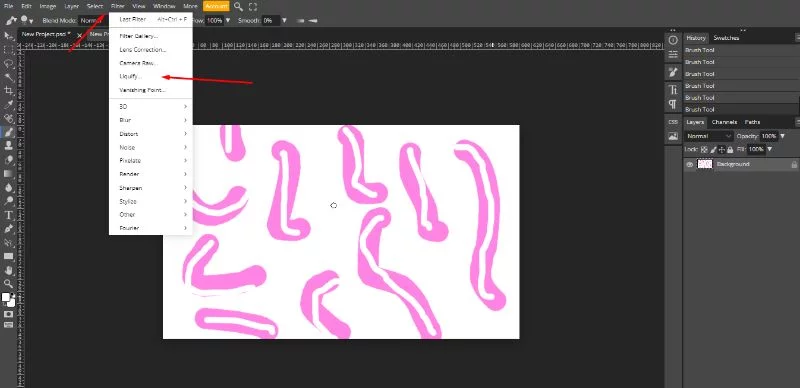Expand the Stylize filter submenu
The height and width of the screenshot is (388, 800).
(x=151, y=201)
